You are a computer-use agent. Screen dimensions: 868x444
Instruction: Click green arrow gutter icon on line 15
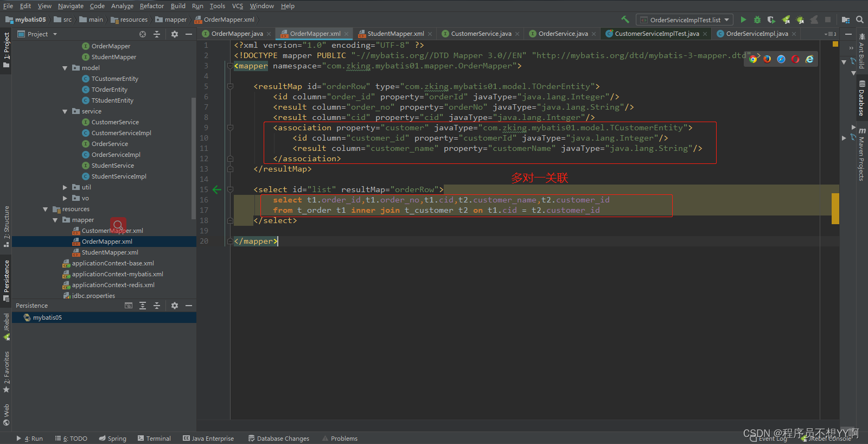tap(217, 189)
